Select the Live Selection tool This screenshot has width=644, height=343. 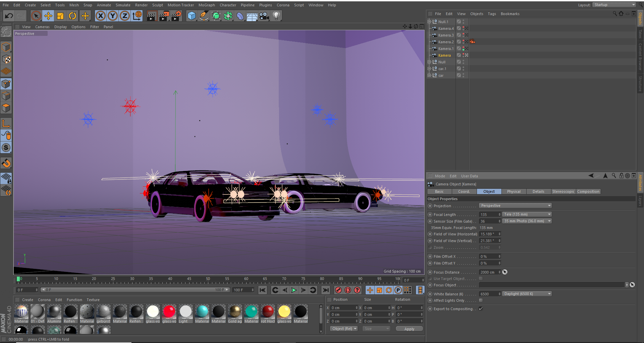click(x=36, y=16)
